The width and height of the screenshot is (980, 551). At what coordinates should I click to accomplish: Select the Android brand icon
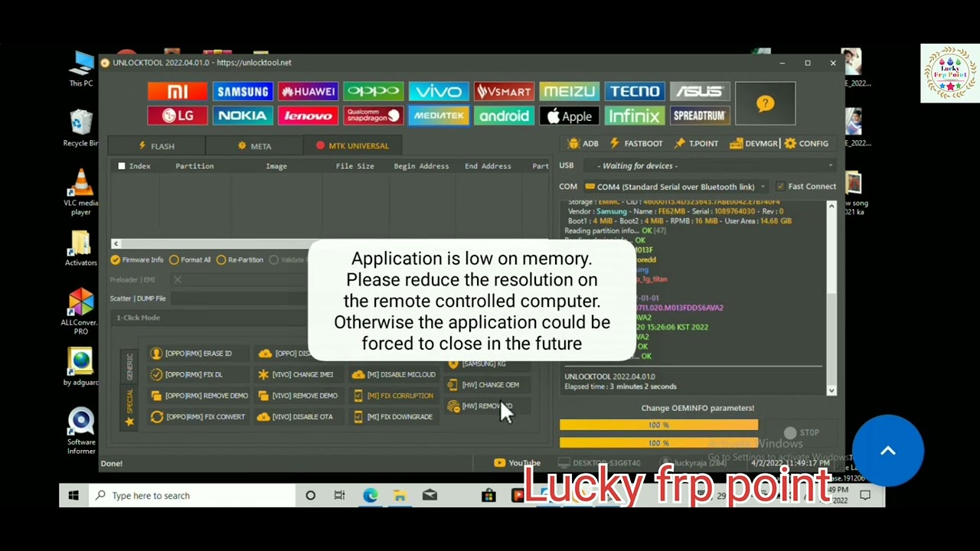pos(504,116)
